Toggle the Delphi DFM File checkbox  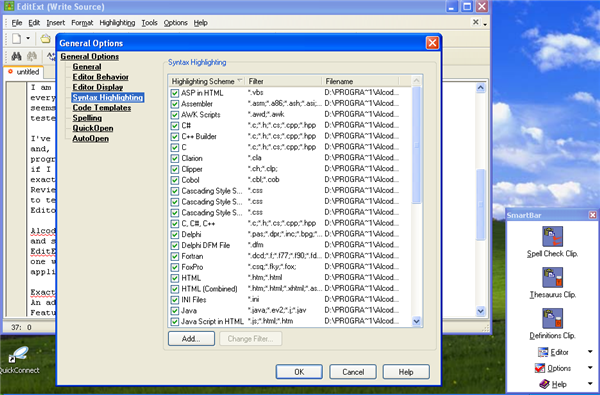click(x=175, y=245)
